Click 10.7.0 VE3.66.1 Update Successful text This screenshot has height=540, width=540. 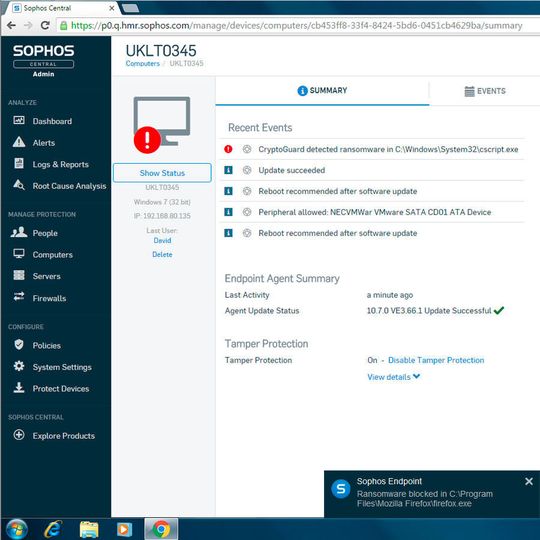point(429,311)
